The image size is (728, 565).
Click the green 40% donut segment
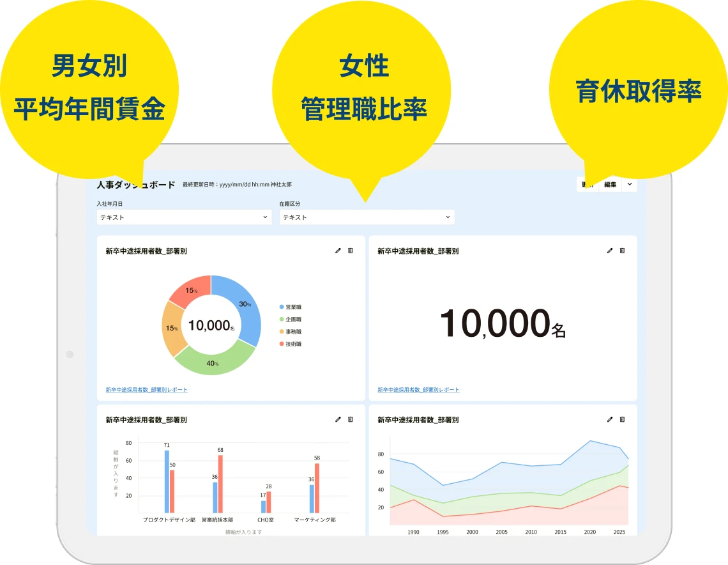click(x=213, y=362)
